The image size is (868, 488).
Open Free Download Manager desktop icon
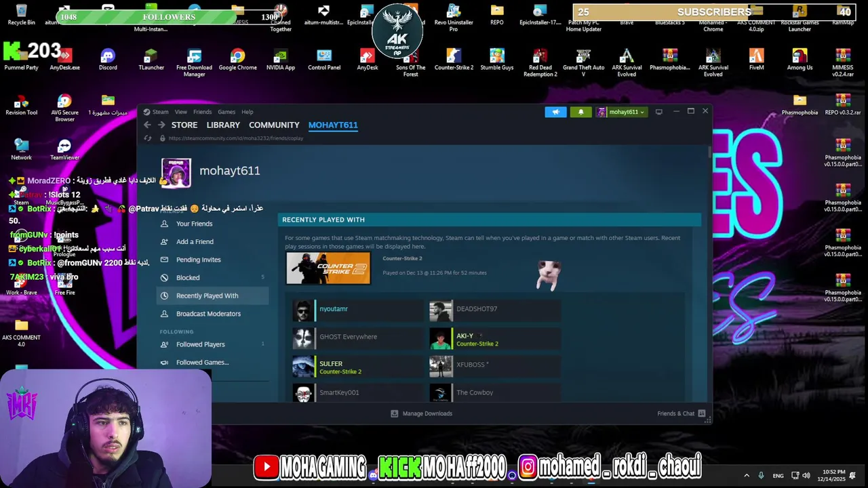pyautogui.click(x=194, y=62)
